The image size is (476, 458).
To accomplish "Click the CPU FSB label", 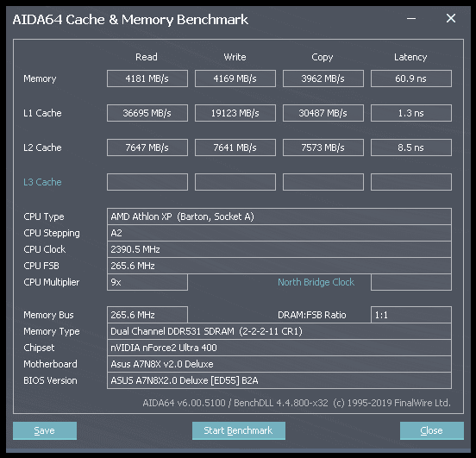I will (41, 266).
